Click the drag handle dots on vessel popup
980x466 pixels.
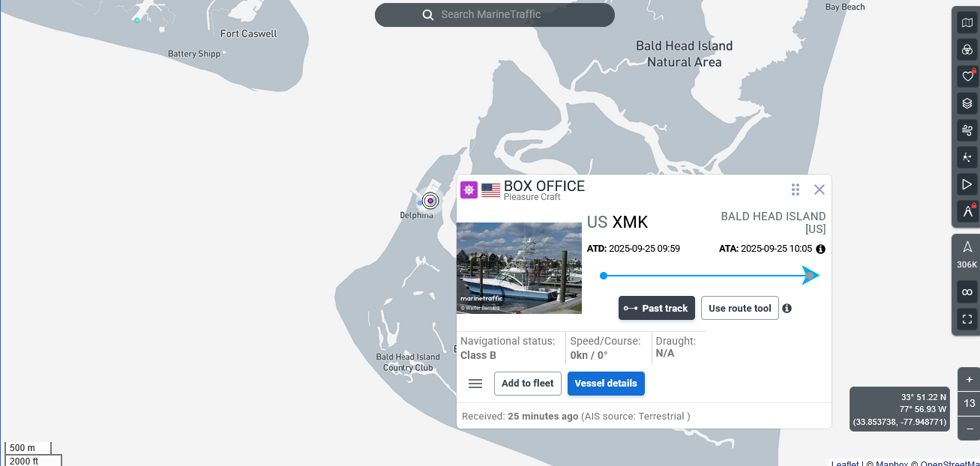coord(796,190)
